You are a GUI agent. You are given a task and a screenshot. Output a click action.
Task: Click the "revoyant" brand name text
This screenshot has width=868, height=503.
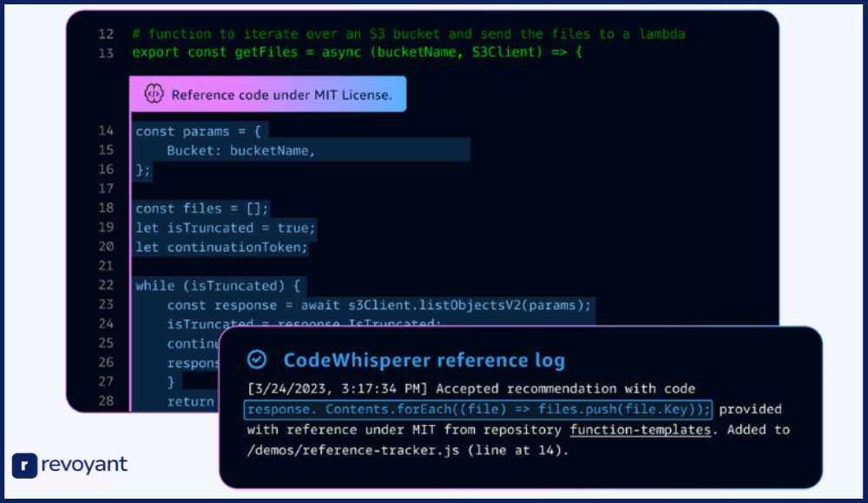coord(84,465)
